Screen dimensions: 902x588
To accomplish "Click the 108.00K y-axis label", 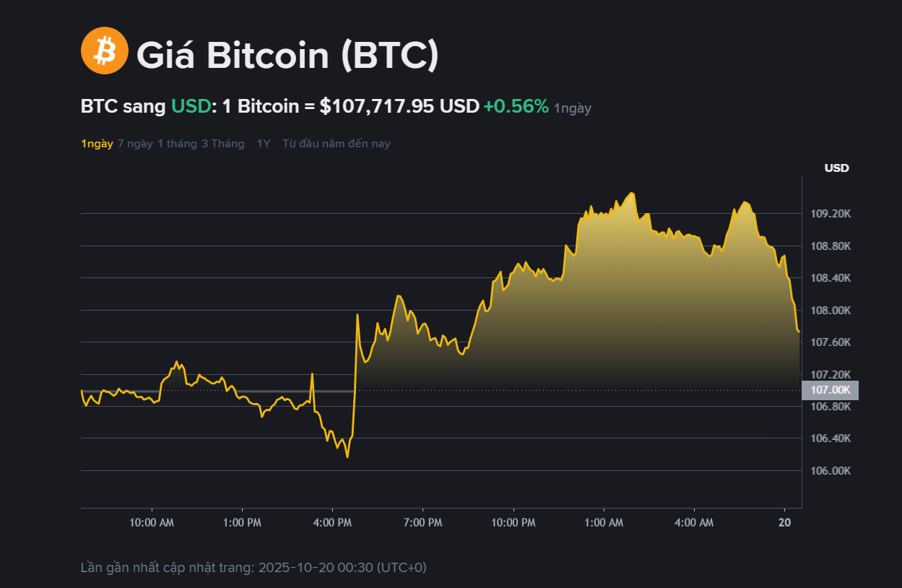I will 831,311.
